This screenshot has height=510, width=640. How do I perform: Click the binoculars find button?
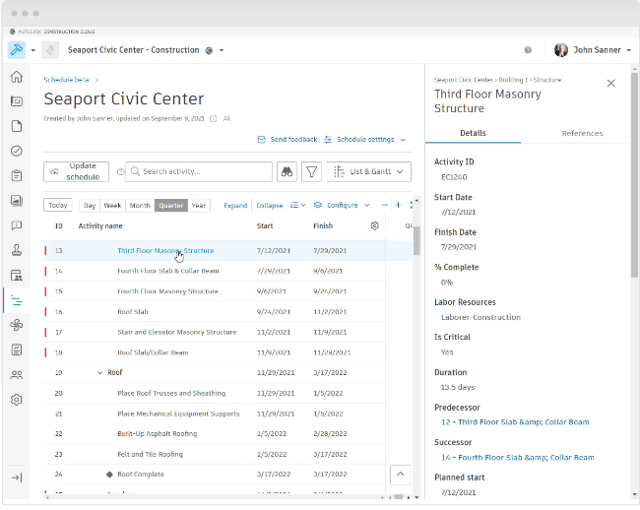pyautogui.click(x=287, y=172)
